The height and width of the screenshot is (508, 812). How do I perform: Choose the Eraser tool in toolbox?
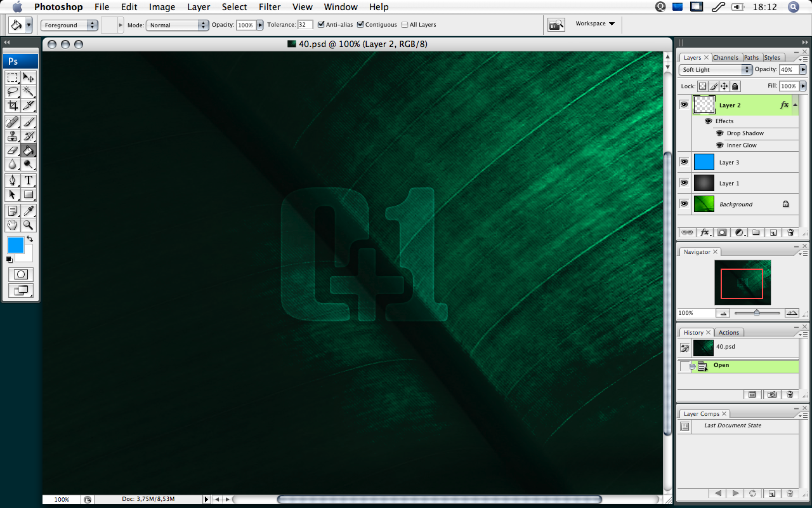tap(13, 150)
